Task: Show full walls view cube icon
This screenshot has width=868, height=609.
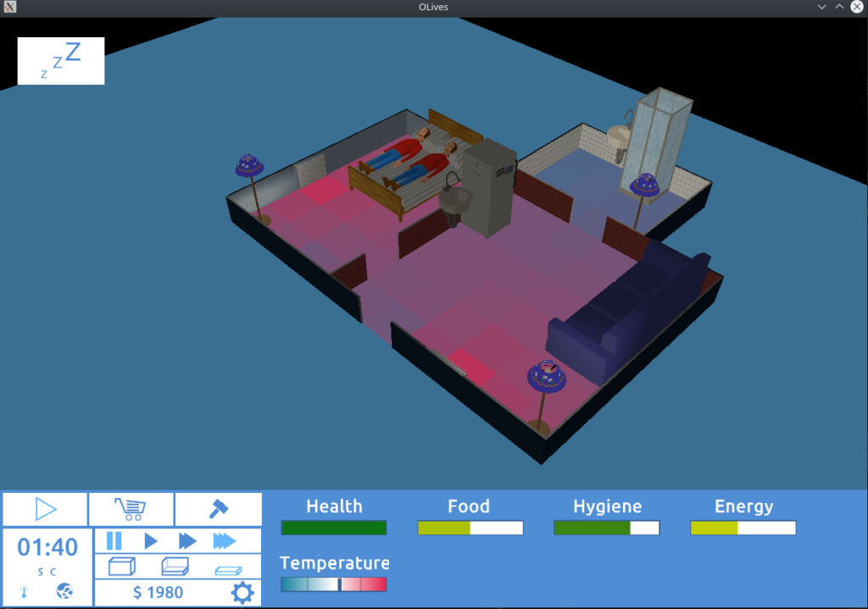Action: (x=122, y=567)
